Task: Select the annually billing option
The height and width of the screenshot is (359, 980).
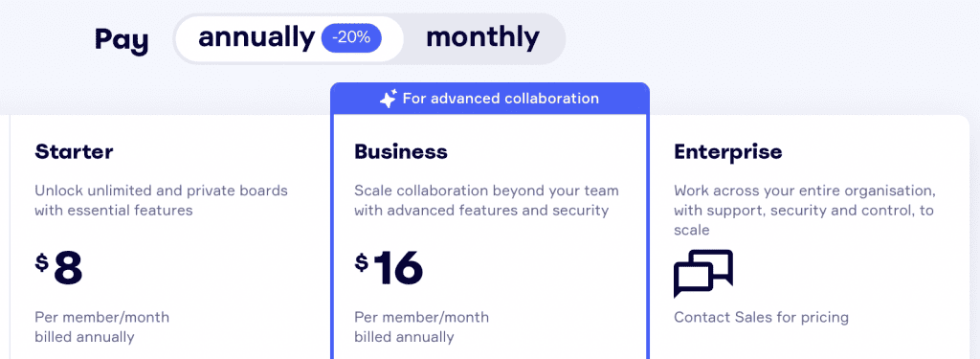Action: pyautogui.click(x=289, y=38)
